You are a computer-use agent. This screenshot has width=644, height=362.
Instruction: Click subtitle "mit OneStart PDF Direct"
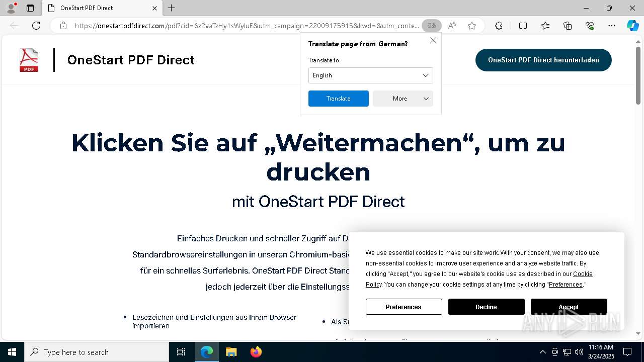318,202
